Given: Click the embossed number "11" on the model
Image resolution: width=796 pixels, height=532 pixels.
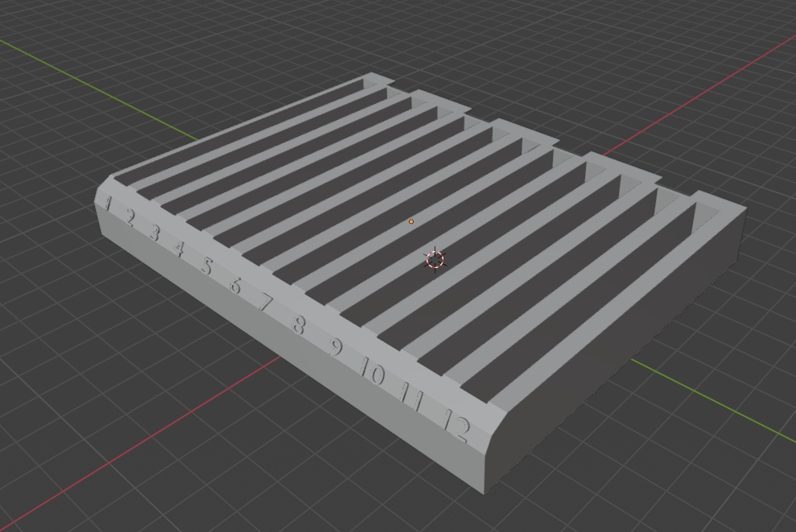Looking at the screenshot, I should click(x=412, y=397).
